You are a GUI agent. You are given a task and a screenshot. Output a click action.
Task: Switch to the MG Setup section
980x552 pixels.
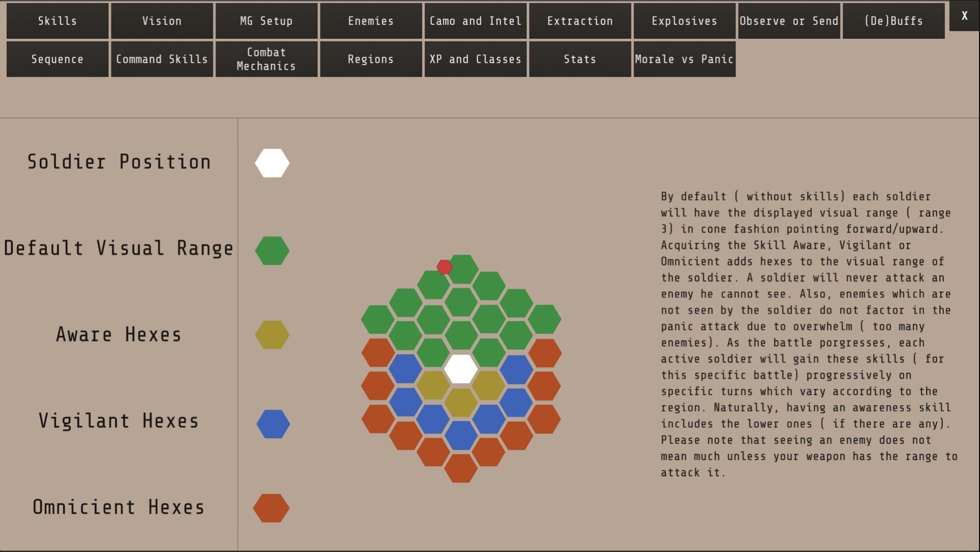(x=266, y=21)
